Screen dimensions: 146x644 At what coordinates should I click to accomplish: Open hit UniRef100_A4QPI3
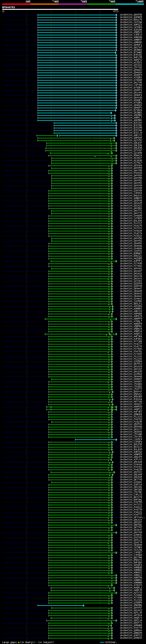coord(131,334)
